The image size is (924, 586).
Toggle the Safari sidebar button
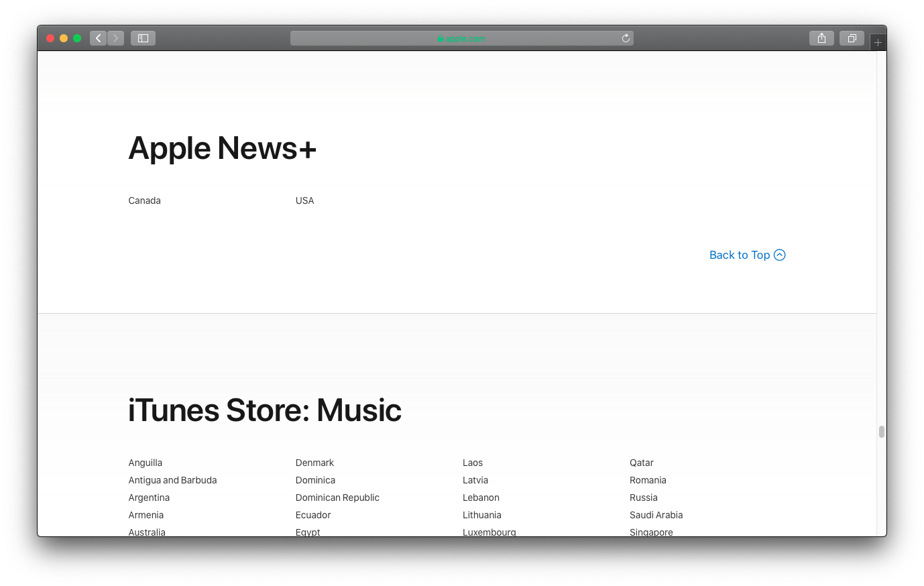tap(143, 38)
